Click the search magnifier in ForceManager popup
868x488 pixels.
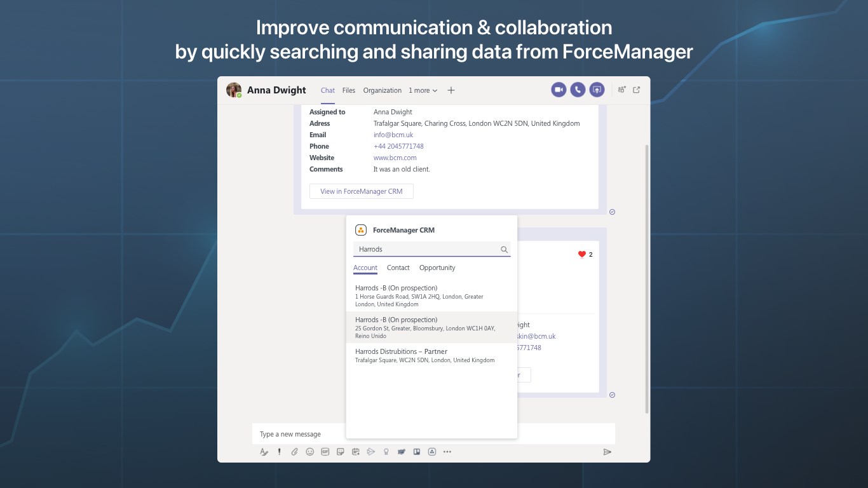[x=505, y=250]
